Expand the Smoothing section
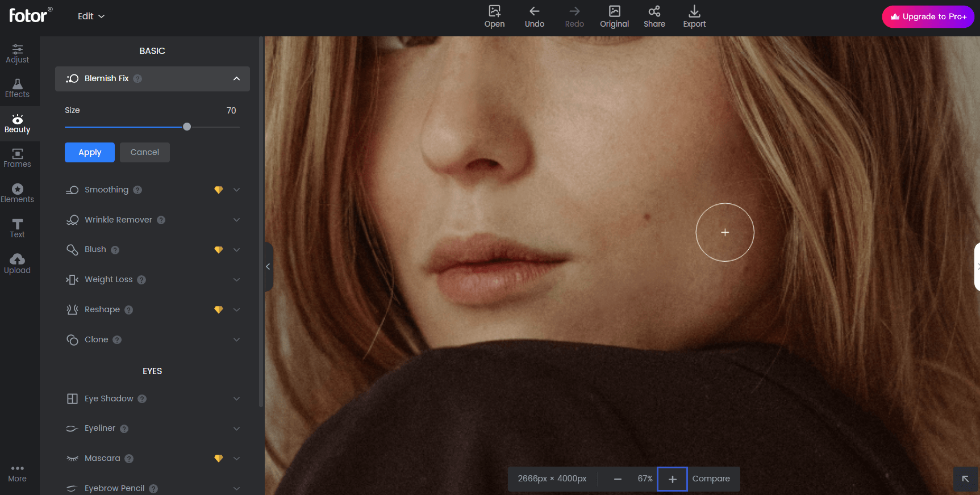 (x=237, y=190)
